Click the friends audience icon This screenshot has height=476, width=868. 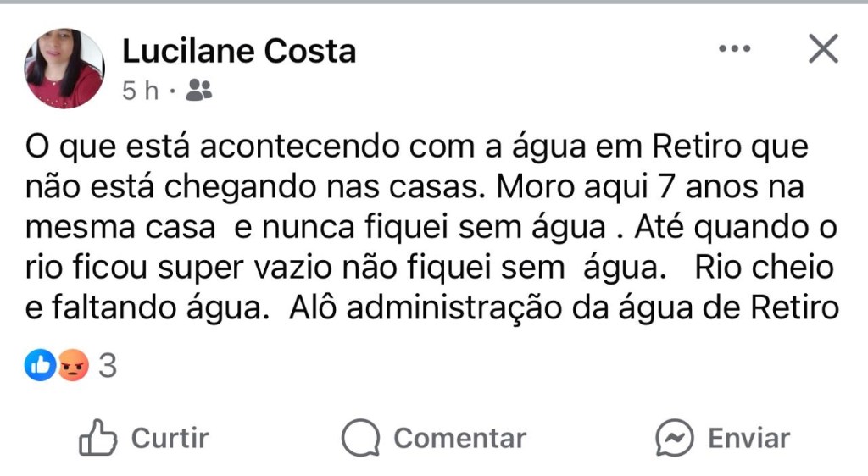click(x=198, y=90)
